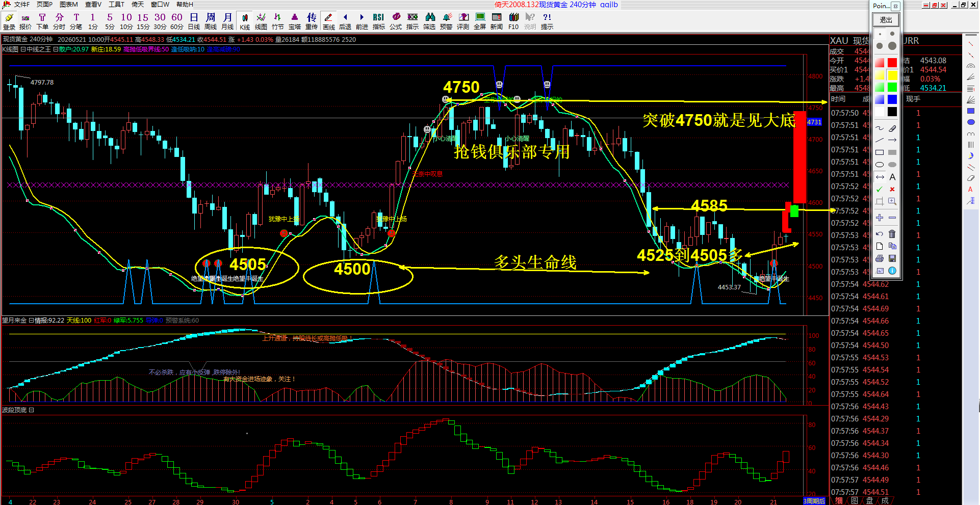Collapse the 情报 indicator box toggle
Viewport: 980px width, 505px height.
(31, 321)
